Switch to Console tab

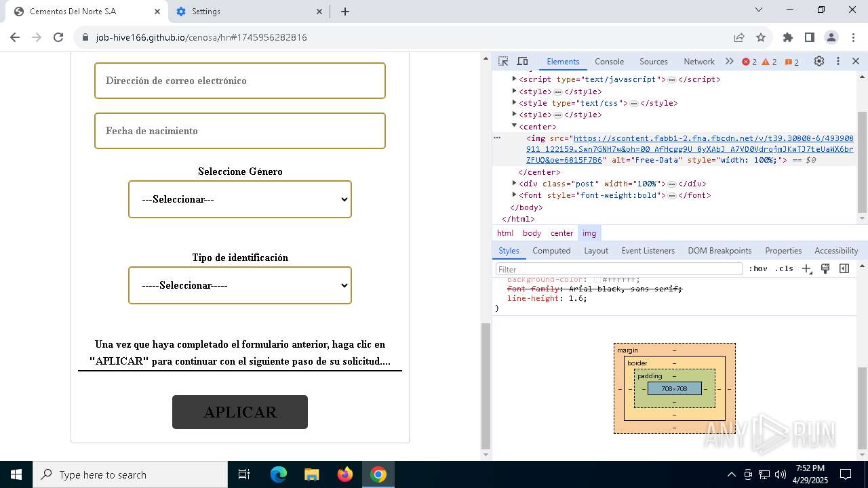(x=609, y=62)
